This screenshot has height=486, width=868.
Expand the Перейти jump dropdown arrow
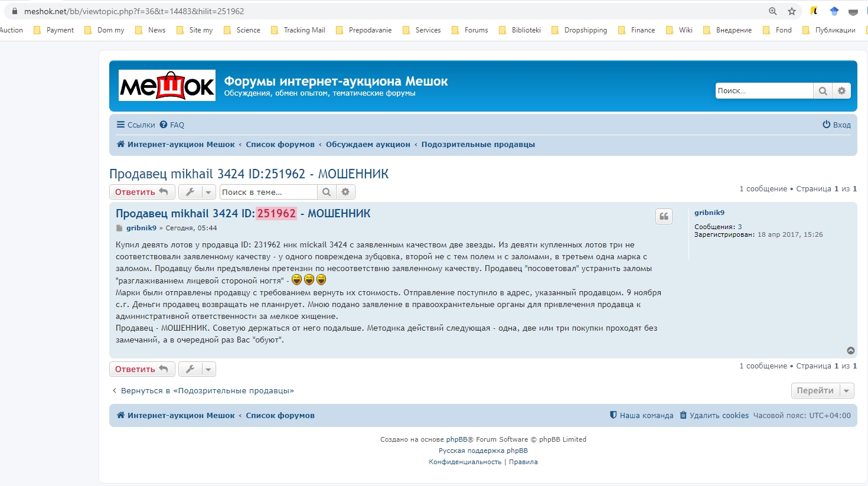pos(847,391)
